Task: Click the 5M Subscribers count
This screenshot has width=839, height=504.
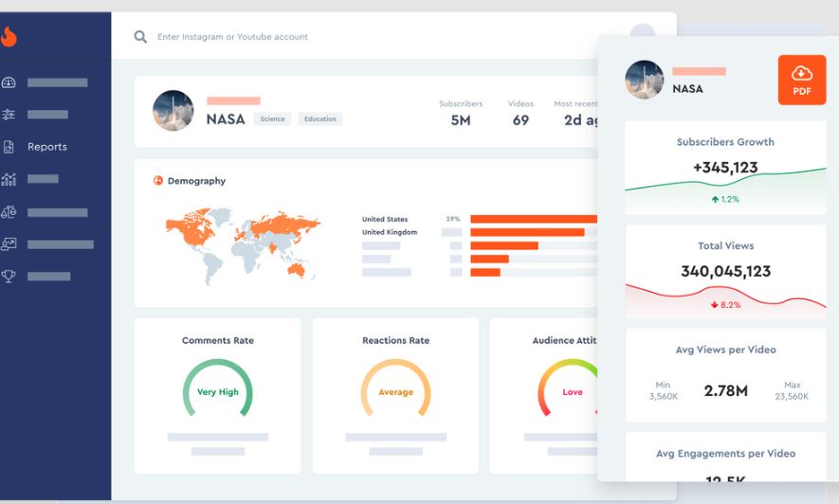Action: (x=460, y=120)
